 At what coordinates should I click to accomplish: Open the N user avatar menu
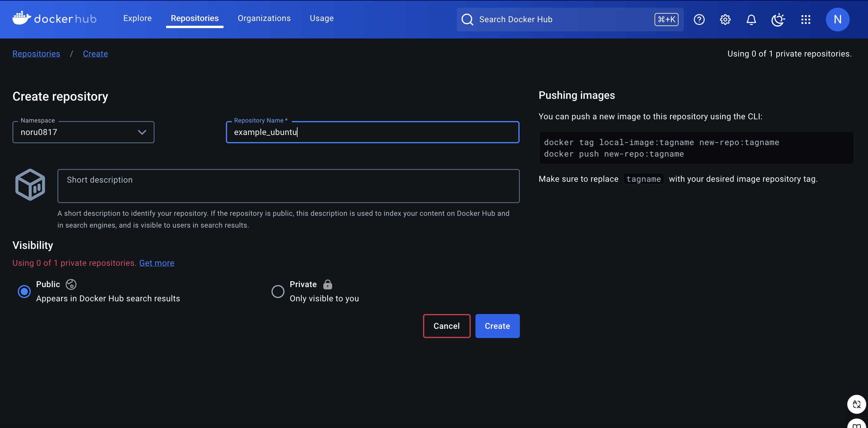[837, 20]
